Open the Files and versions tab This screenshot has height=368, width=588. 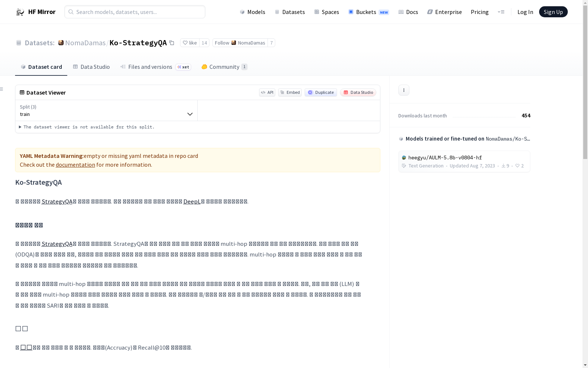click(x=155, y=67)
